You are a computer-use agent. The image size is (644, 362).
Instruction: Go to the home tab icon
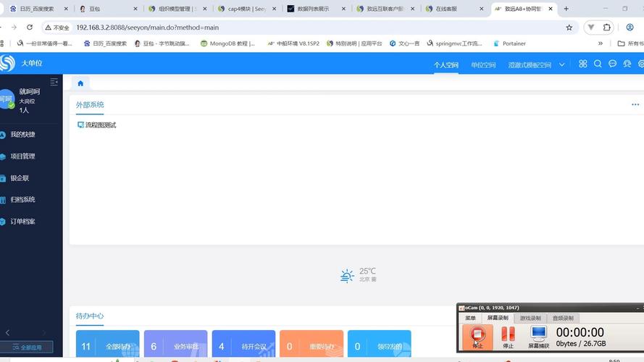click(80, 83)
